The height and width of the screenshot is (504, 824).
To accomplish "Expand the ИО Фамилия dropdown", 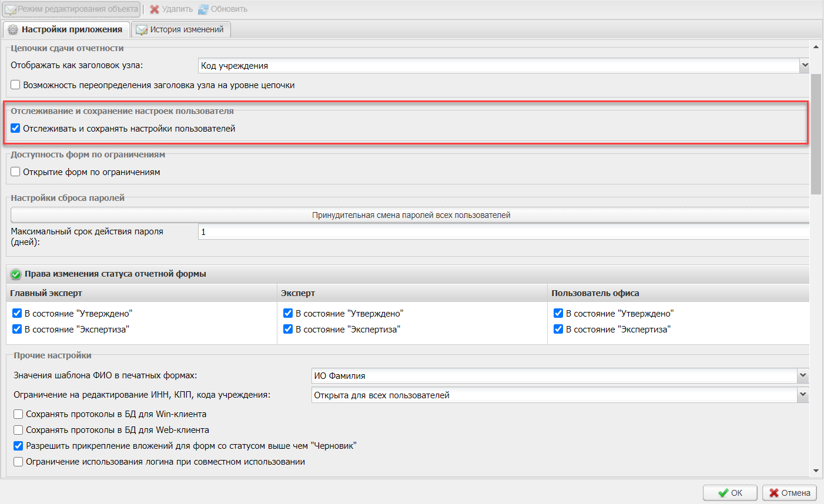I will pos(803,375).
